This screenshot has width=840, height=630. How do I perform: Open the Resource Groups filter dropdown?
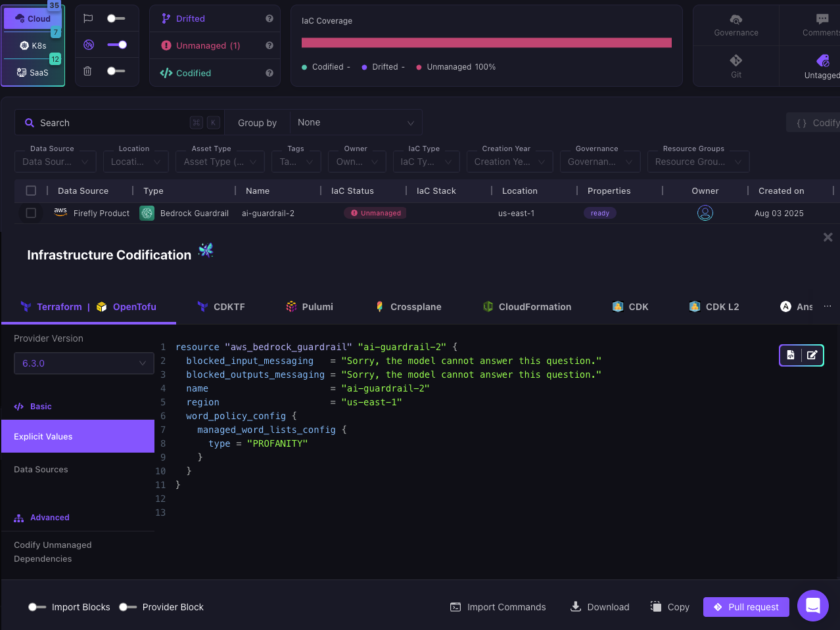tap(698, 162)
